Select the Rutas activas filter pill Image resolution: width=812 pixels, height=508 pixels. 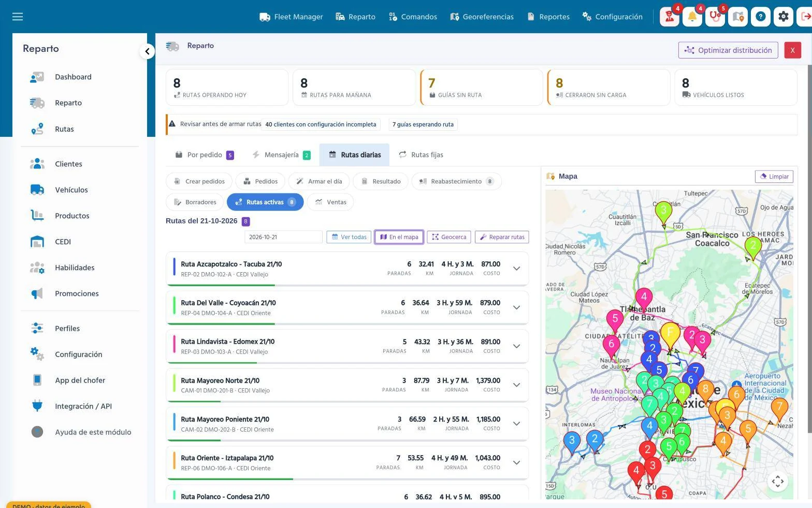click(265, 202)
